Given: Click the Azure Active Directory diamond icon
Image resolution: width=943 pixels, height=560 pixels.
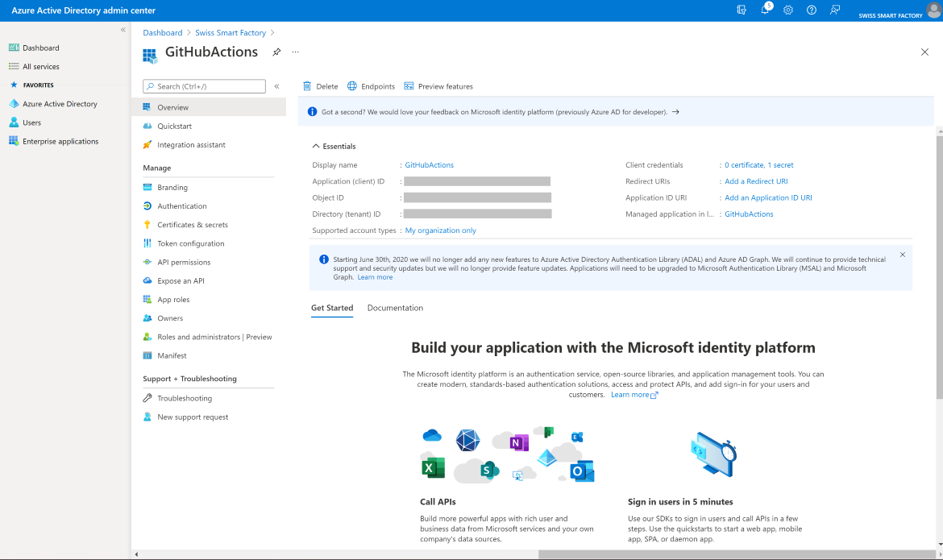Looking at the screenshot, I should pyautogui.click(x=13, y=103).
